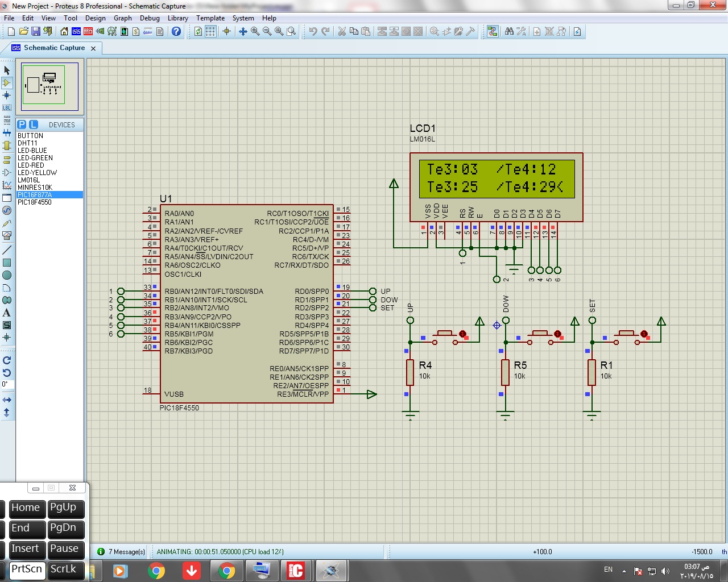The image size is (728, 582).
Task: Click the Rotate Clockwise icon
Action: 7,360
